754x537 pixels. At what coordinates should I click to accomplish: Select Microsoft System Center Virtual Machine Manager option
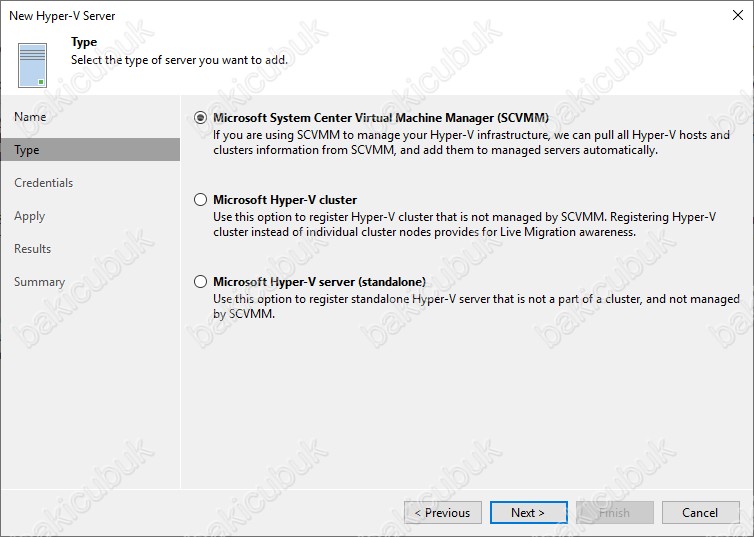click(201, 117)
